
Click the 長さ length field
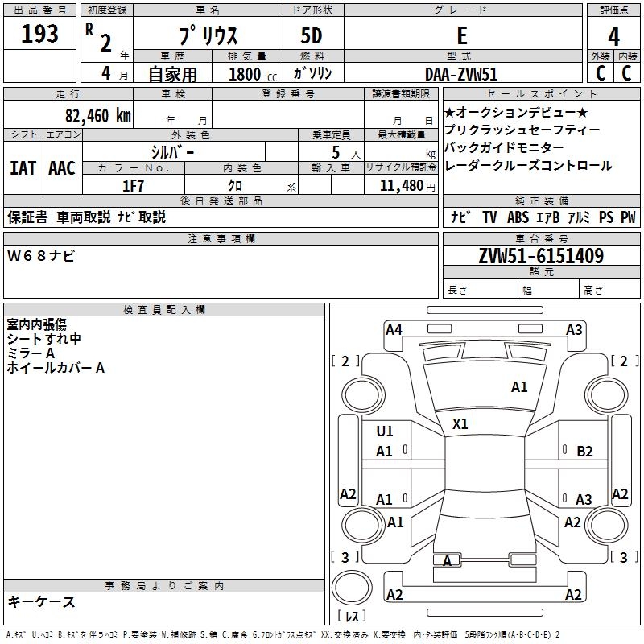pos(481,288)
